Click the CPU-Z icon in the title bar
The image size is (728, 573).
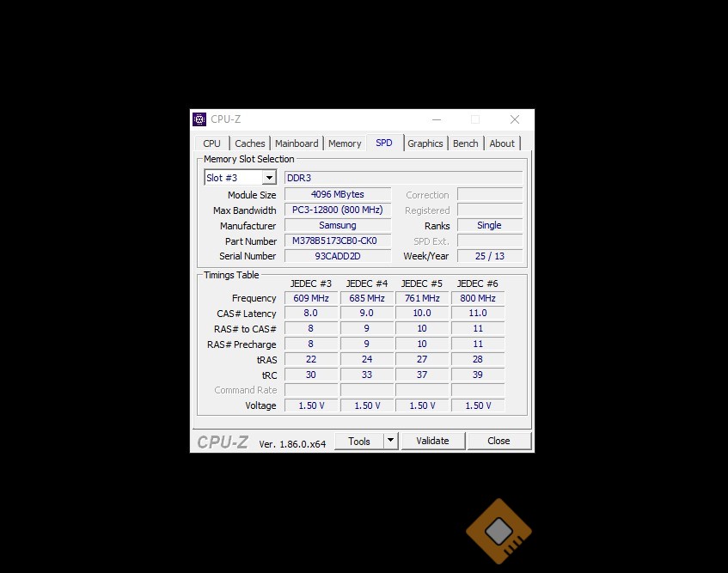199,119
